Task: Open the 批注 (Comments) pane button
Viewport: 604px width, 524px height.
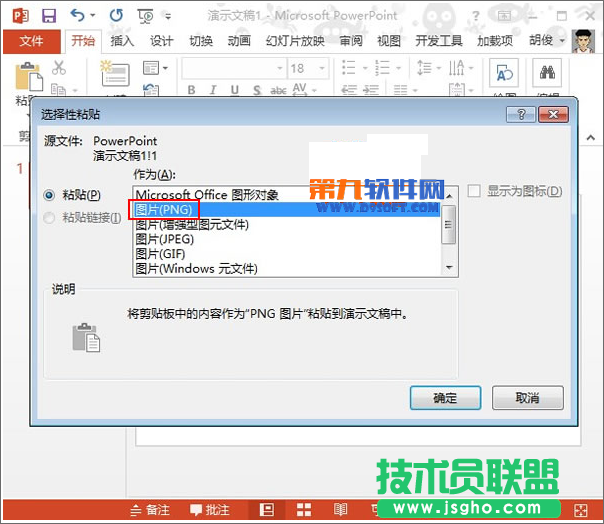Action: [210, 510]
